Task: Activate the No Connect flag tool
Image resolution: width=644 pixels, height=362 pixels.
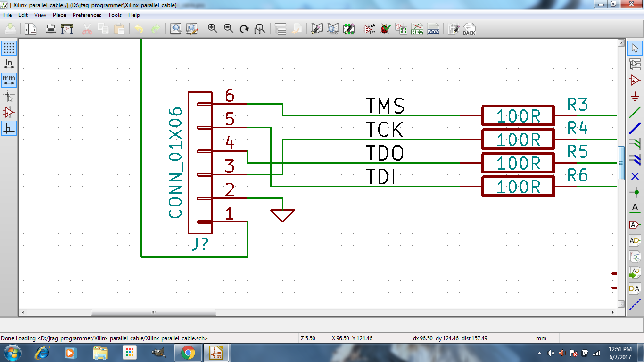Action: tap(635, 175)
